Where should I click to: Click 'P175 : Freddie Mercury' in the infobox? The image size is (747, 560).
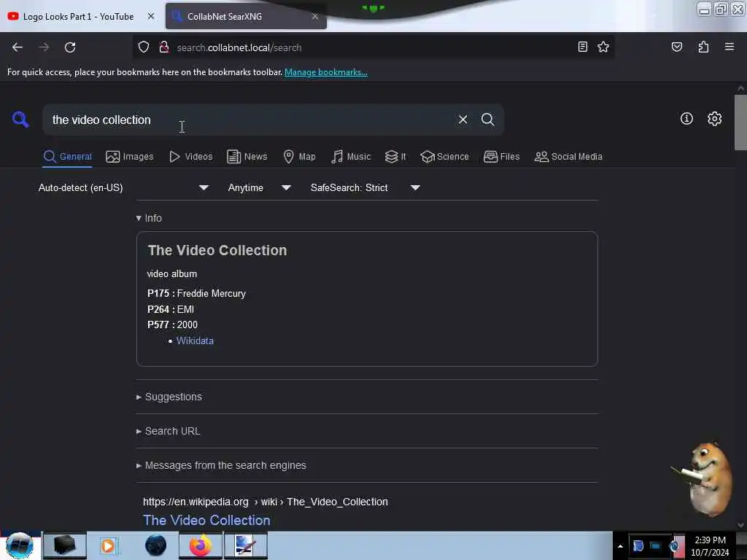[x=196, y=293]
